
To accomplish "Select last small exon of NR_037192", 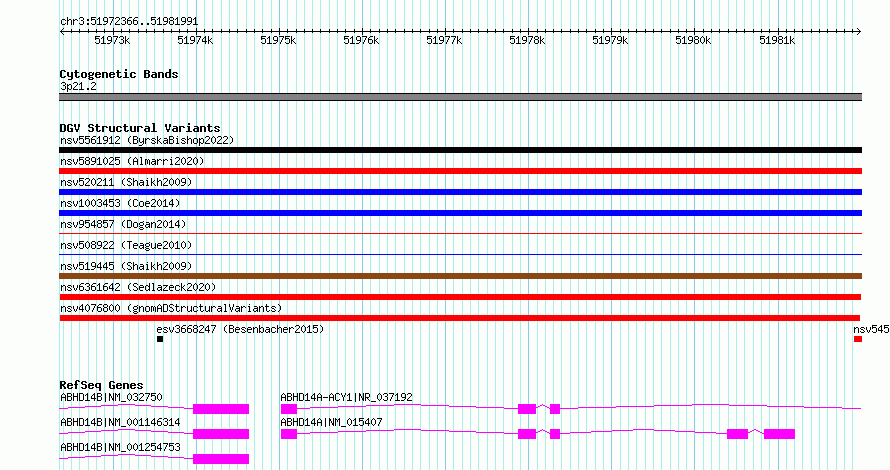I will (x=555, y=409).
